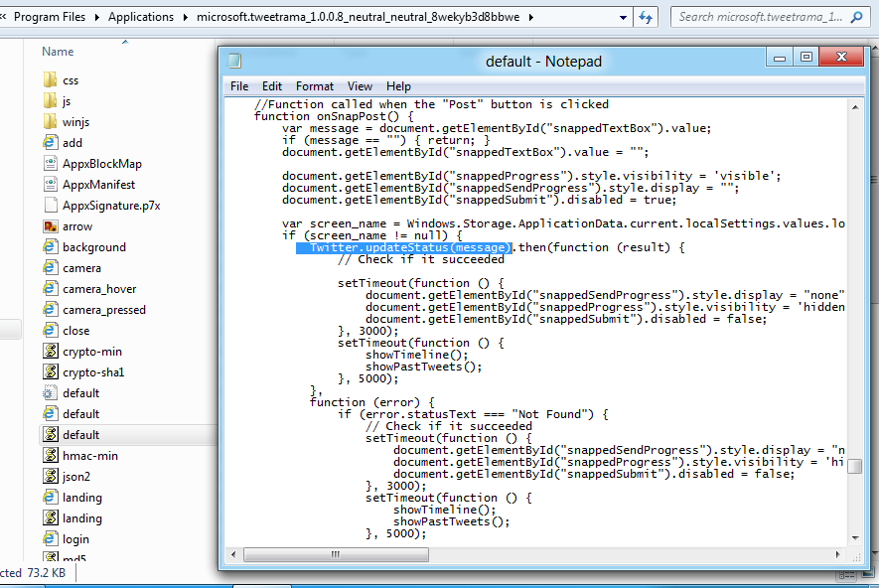Select the camera_pressed file icon
Viewport: 879px width, 588px height.
click(50, 310)
